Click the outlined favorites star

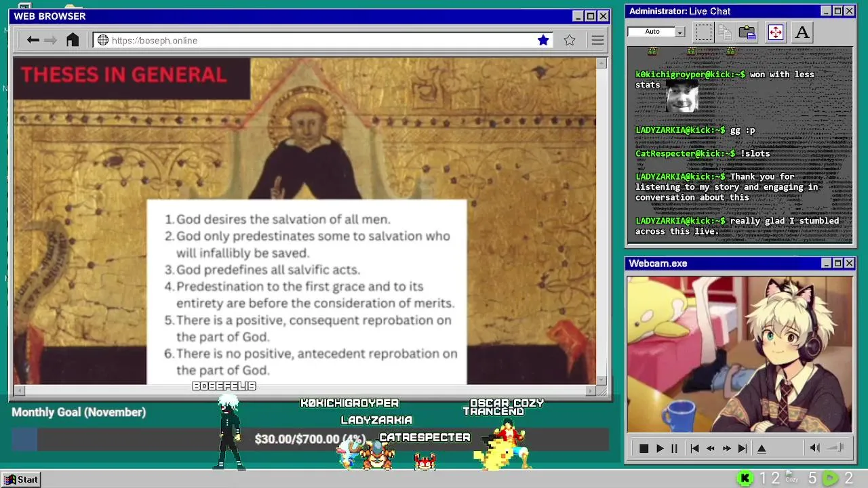[x=570, y=41]
